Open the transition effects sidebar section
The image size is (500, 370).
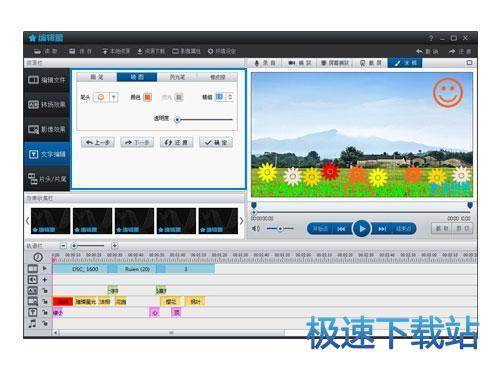[x=47, y=105]
